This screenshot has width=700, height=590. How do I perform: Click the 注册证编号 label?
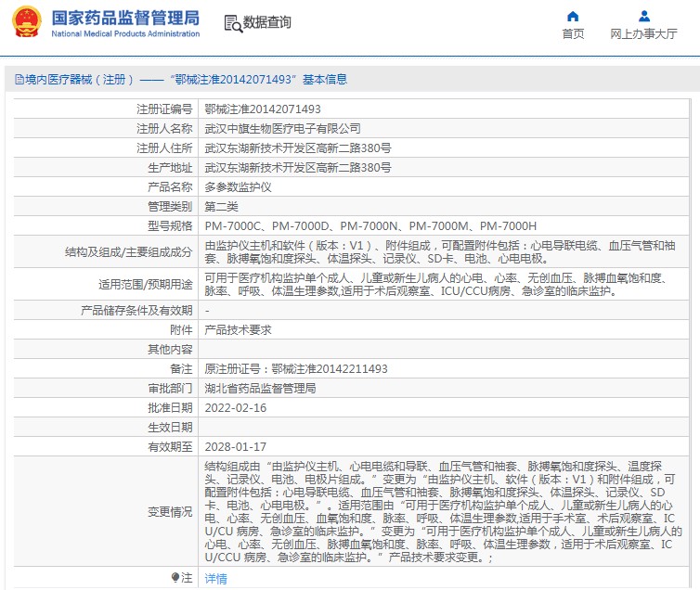(164, 109)
